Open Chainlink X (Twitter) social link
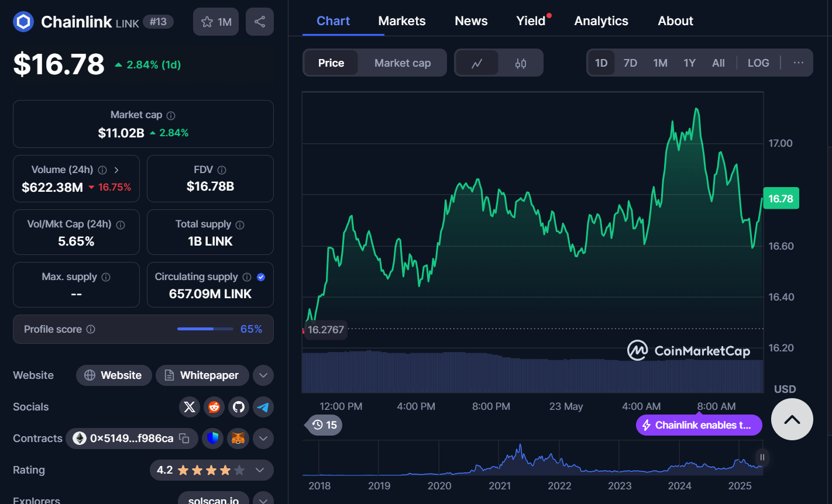The width and height of the screenshot is (832, 504). coord(190,407)
